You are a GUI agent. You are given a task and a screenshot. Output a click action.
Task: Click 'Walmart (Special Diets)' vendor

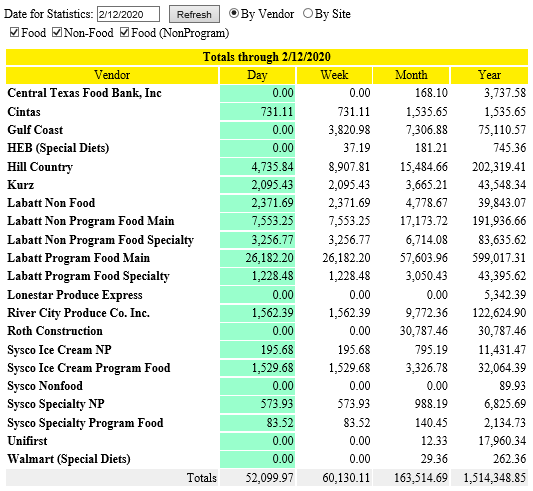point(69,459)
